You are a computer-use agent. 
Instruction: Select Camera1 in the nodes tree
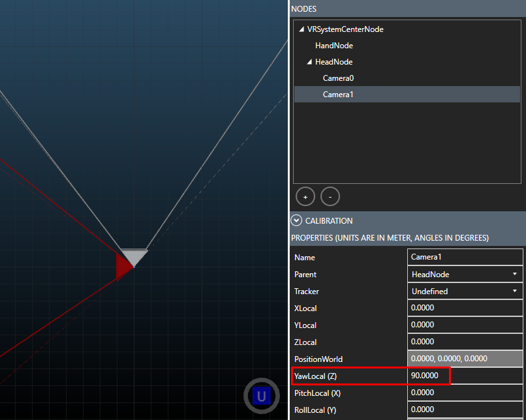coord(407,94)
